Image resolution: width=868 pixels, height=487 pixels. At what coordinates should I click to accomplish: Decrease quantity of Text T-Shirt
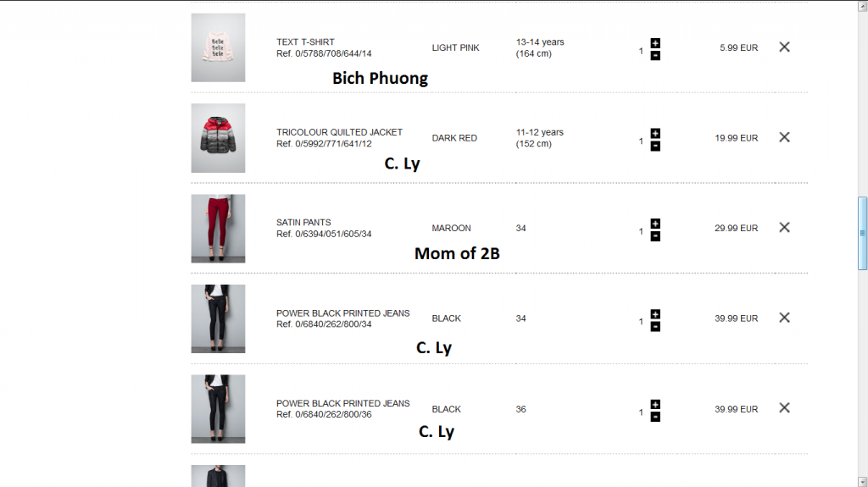coord(655,55)
